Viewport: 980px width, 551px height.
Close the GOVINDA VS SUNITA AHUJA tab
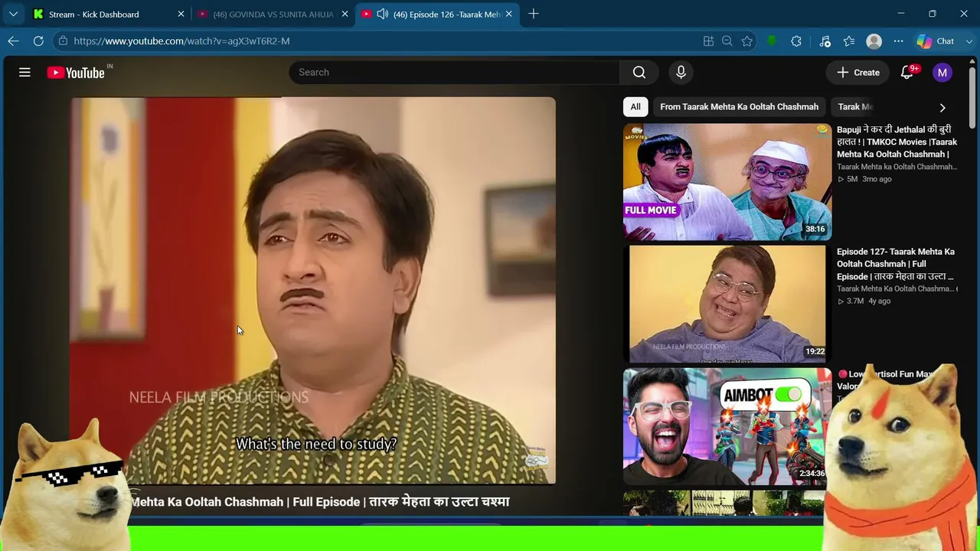pyautogui.click(x=345, y=14)
